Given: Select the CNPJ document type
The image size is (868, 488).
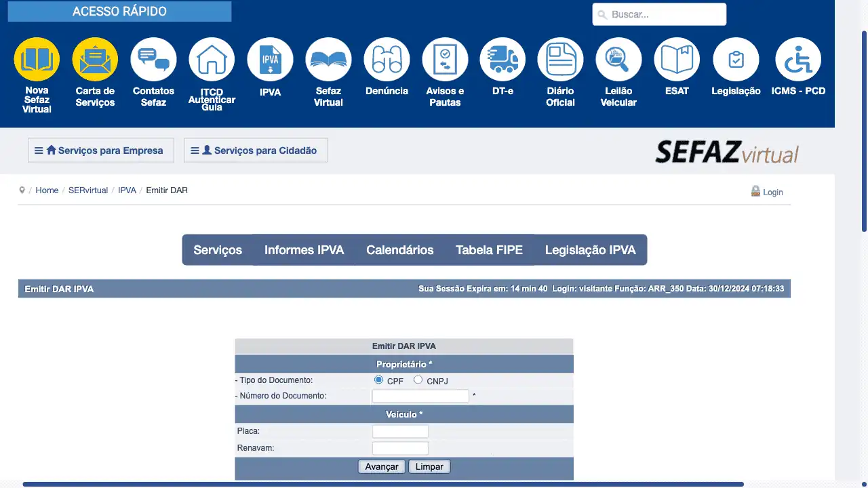Looking at the screenshot, I should [x=418, y=380].
